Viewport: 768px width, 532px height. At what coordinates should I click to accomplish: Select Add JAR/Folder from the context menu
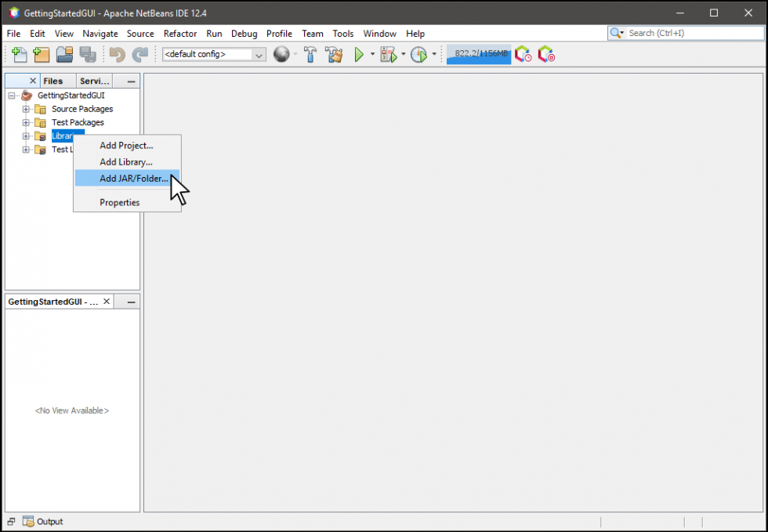tap(134, 179)
